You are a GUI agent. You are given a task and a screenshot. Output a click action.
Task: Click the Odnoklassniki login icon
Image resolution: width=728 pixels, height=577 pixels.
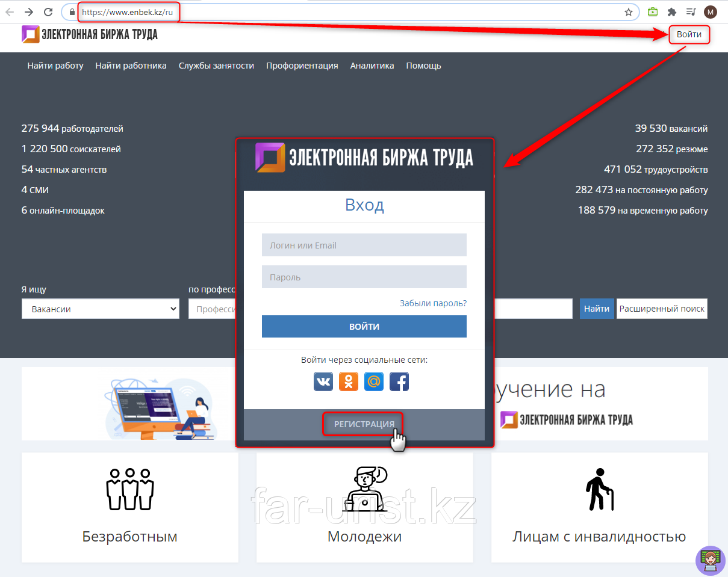(349, 381)
